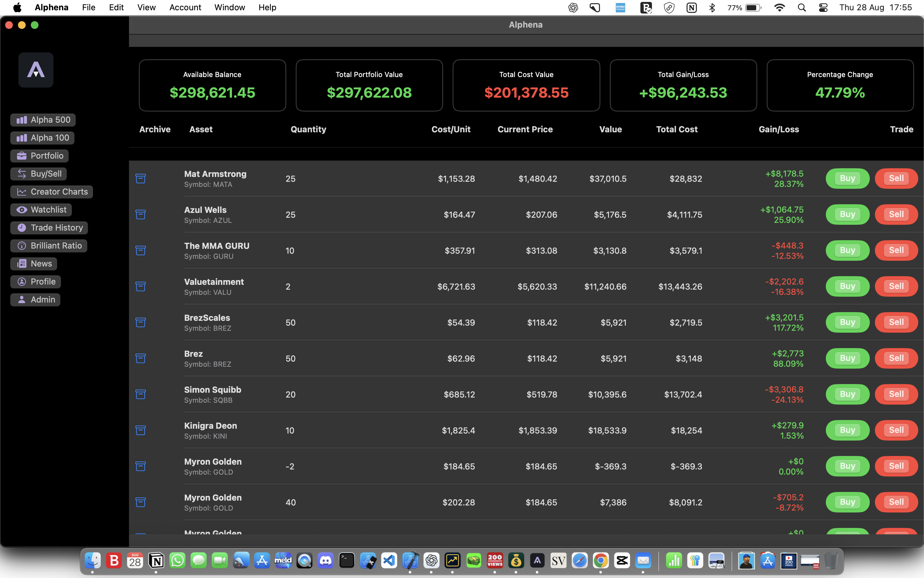Image resolution: width=924 pixels, height=578 pixels.
Task: Open the Window menu
Action: [229, 8]
